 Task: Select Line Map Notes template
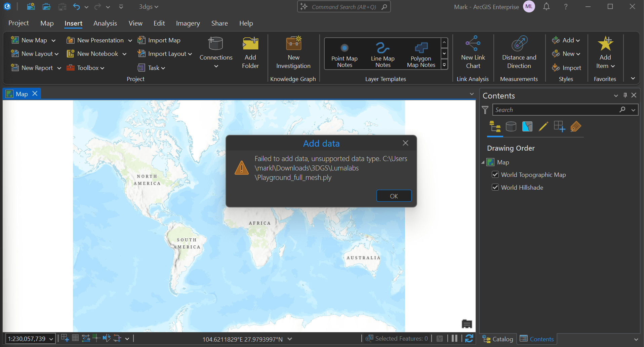click(383, 55)
